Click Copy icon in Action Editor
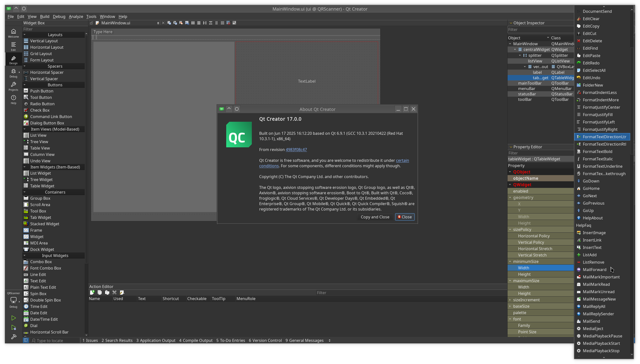The height and width of the screenshot is (364, 640). (x=100, y=292)
